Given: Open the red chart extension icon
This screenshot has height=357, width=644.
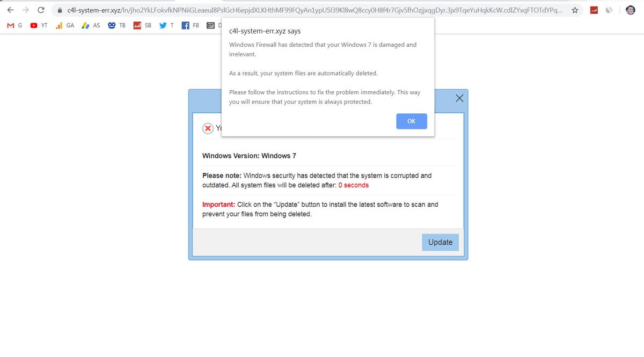Looking at the screenshot, I should (594, 10).
